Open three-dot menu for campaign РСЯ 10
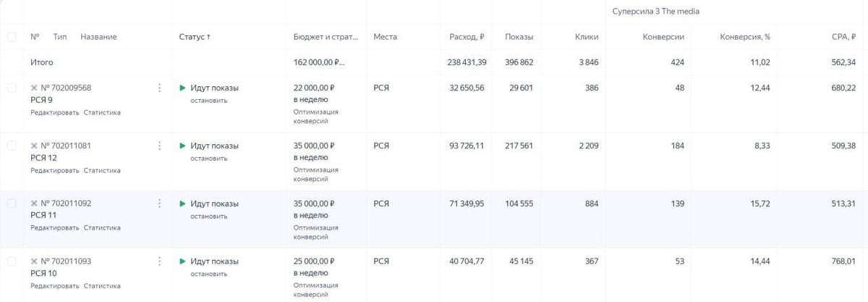Image resolution: width=868 pixels, height=302 pixels. point(159,261)
